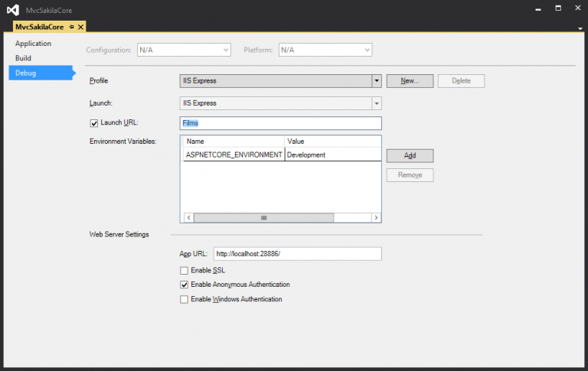Uncheck the Launch URL checkbox
Image resolution: width=588 pixels, height=371 pixels.
[94, 122]
